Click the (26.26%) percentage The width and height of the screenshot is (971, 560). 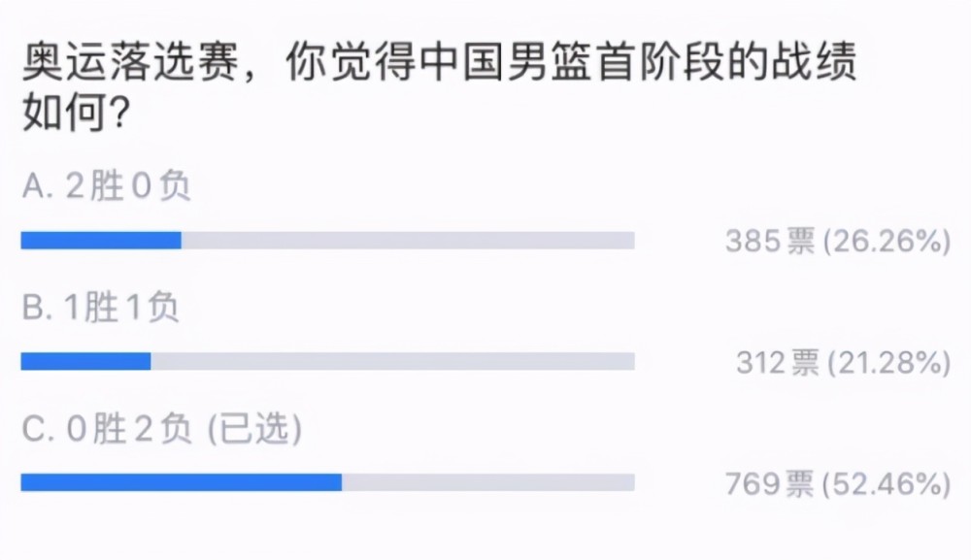[887, 242]
